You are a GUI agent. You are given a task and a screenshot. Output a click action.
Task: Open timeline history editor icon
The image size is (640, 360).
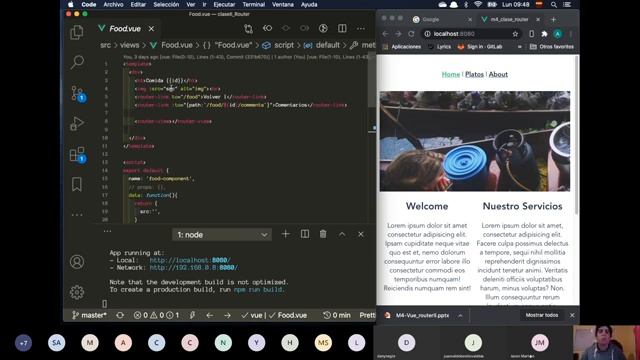pos(323,28)
